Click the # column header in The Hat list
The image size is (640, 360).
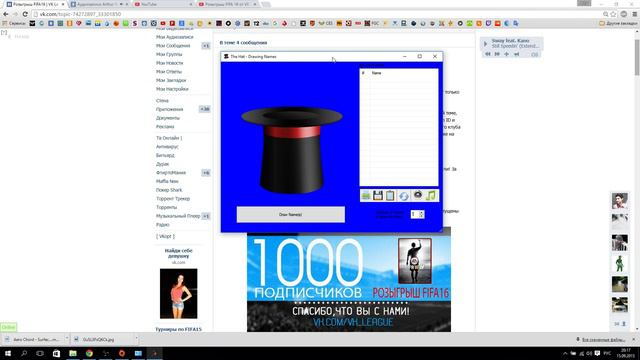(x=363, y=73)
